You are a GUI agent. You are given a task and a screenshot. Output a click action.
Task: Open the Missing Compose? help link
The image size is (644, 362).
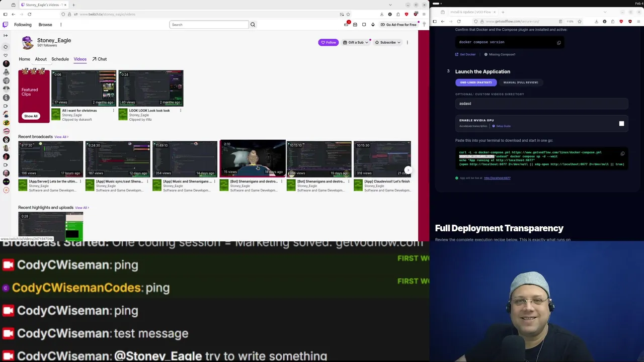pos(499,54)
